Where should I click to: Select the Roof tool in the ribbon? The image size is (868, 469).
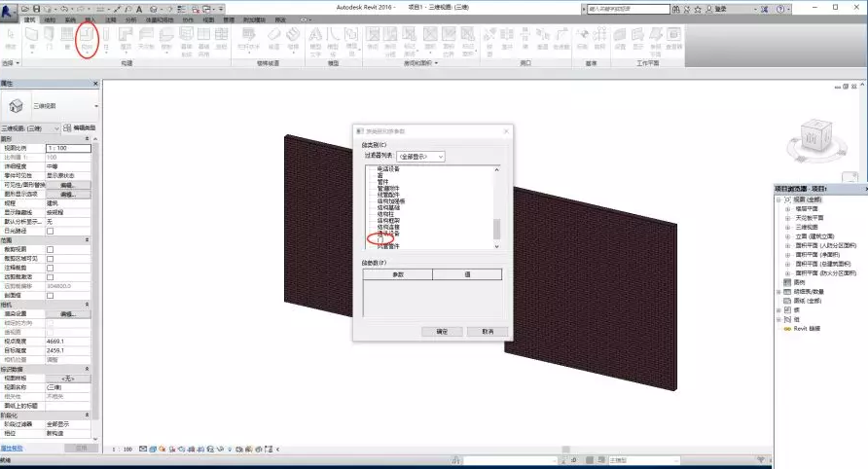127,39
